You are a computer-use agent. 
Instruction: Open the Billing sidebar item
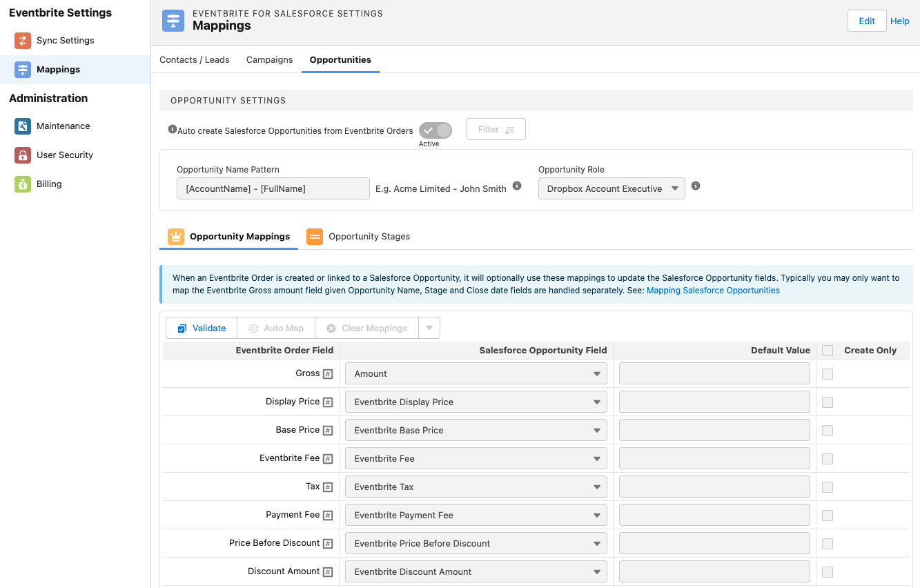click(75, 184)
